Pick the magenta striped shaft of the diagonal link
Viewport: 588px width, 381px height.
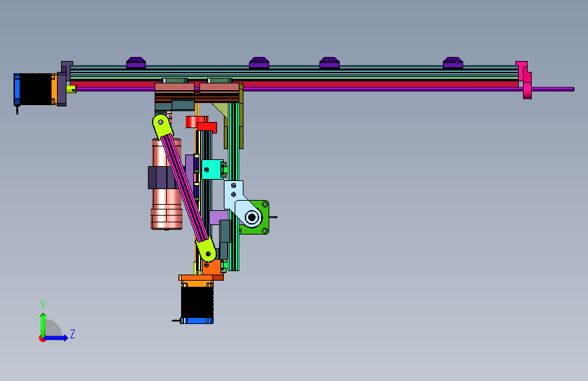185,188
